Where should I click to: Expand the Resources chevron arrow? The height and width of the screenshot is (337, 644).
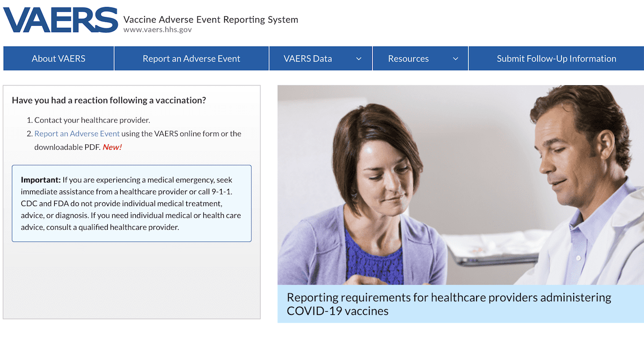click(456, 59)
